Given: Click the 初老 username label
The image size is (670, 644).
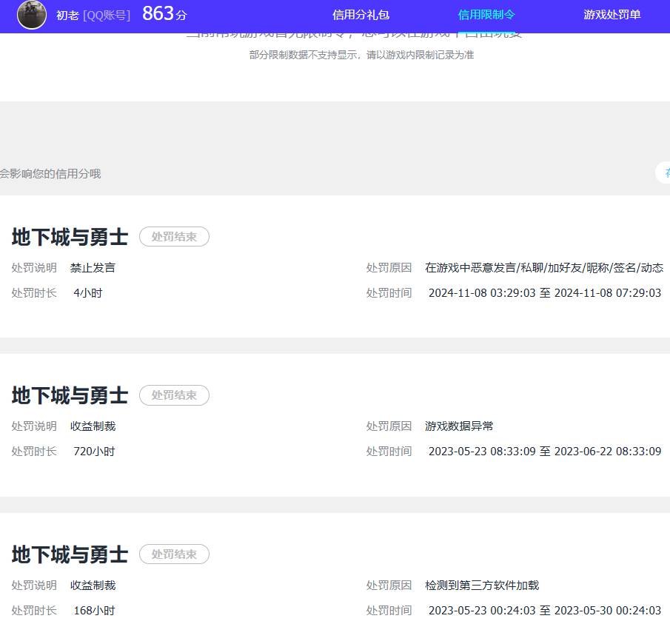Looking at the screenshot, I should point(65,14).
